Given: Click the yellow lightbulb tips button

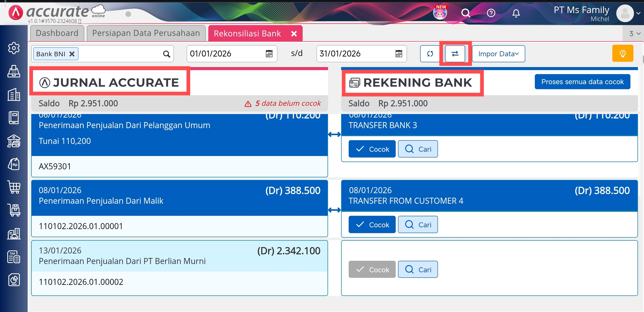Looking at the screenshot, I should point(623,54).
